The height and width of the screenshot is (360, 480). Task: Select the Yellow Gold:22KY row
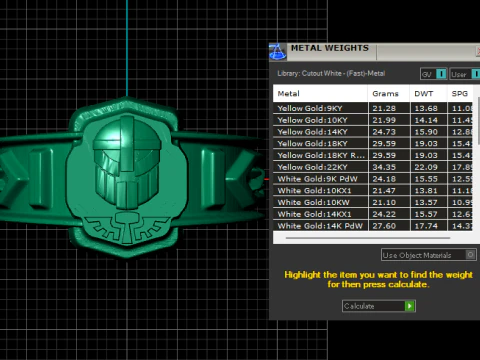tap(373, 167)
